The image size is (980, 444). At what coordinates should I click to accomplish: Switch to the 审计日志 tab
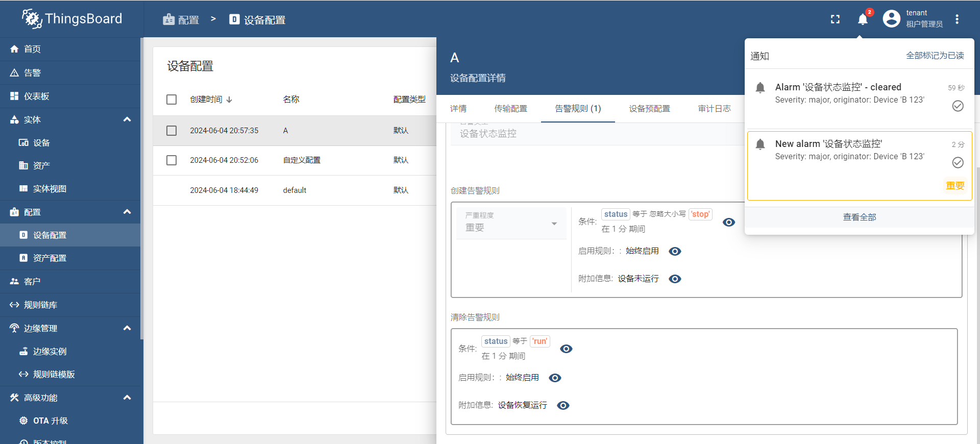(714, 109)
